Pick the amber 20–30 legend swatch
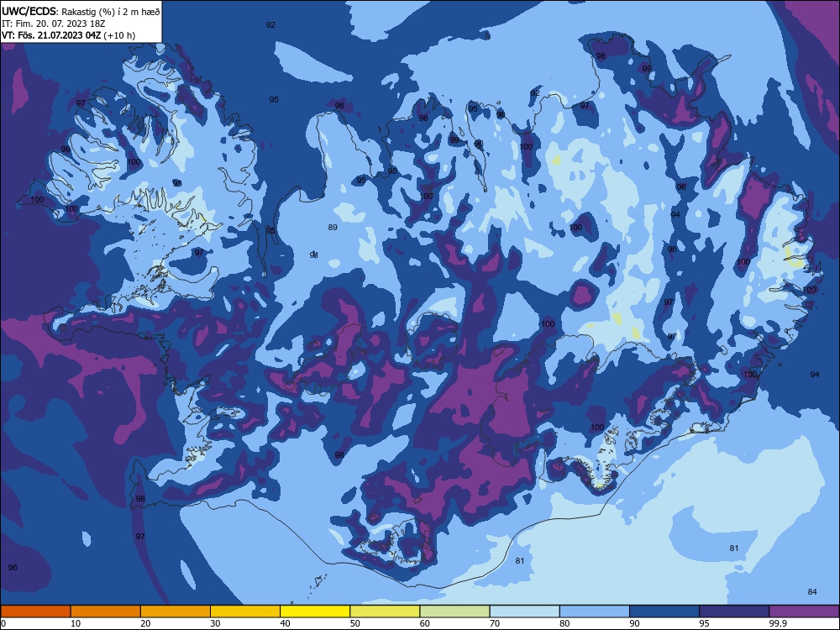840x630 pixels. click(x=176, y=612)
